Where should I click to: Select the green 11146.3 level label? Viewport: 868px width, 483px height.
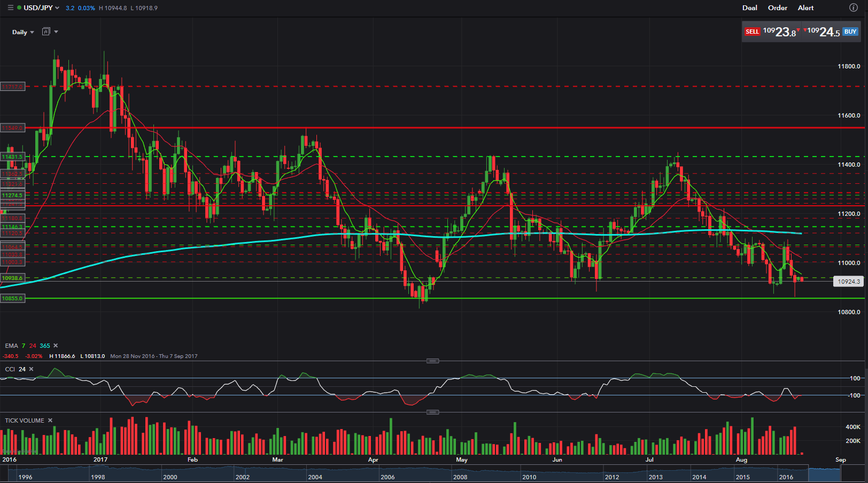[12, 227]
